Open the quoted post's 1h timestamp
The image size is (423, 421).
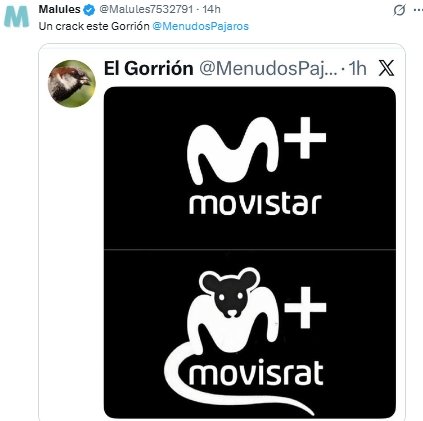tap(357, 68)
